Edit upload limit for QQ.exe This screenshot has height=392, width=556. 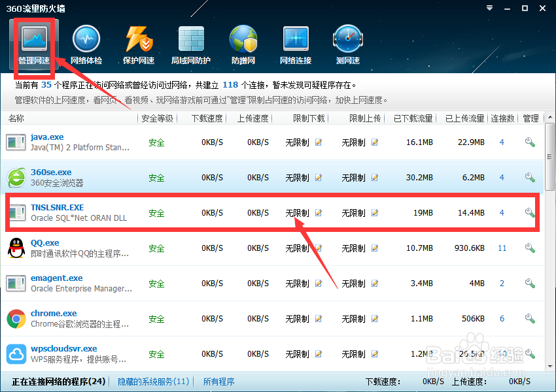[375, 248]
